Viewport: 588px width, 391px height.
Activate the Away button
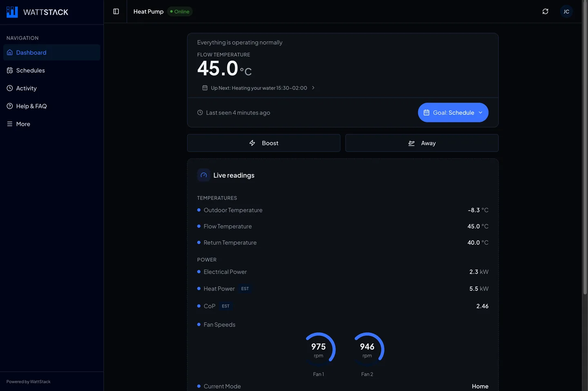[x=422, y=143]
